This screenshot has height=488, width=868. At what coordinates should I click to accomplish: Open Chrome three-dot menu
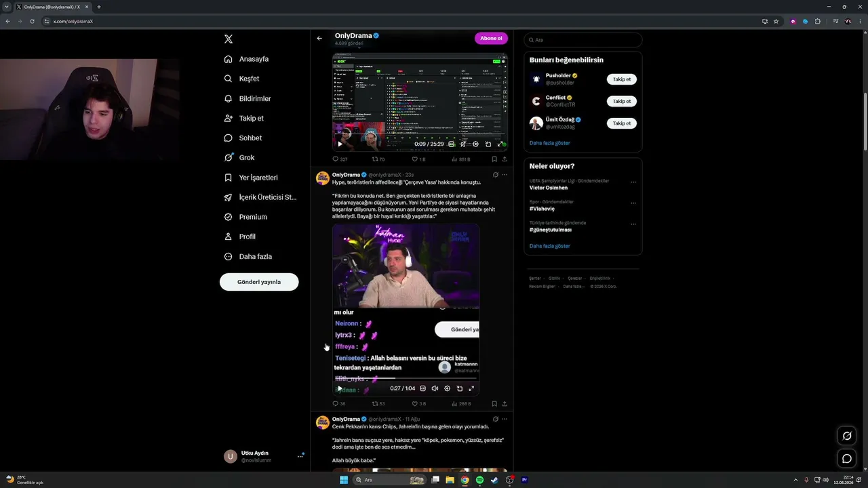point(859,21)
